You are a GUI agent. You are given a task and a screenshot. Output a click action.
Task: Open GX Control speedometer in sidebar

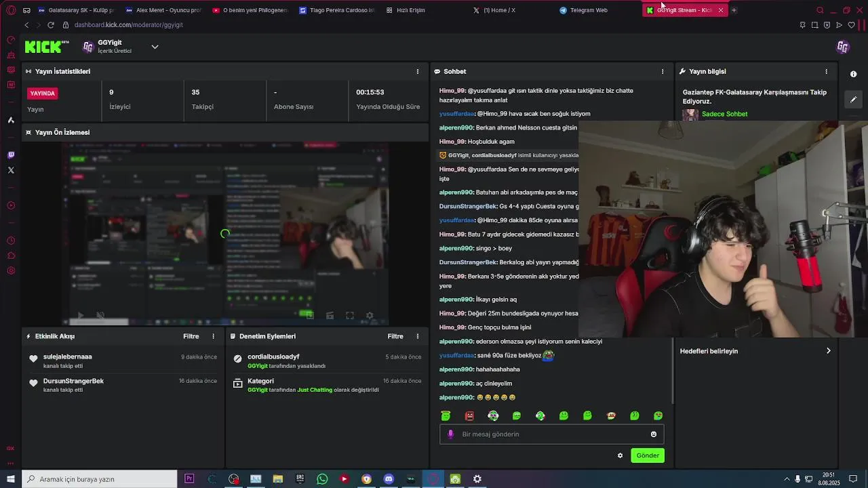coord(11,40)
